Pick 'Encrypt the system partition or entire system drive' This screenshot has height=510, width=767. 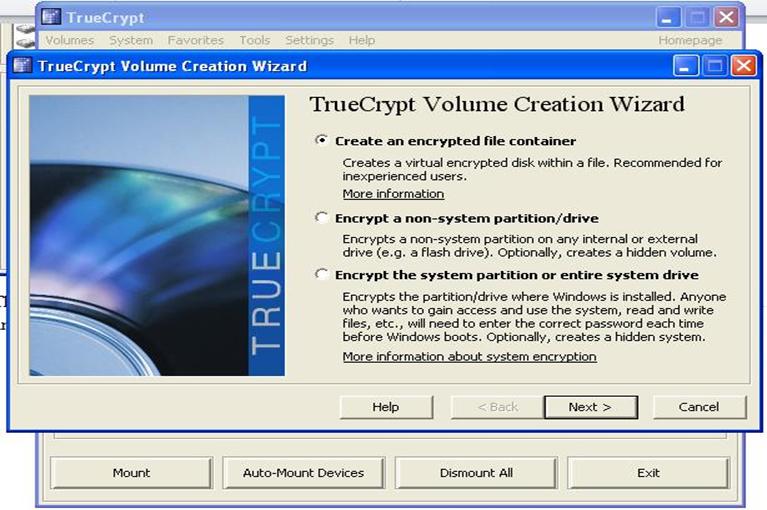pyautogui.click(x=321, y=275)
